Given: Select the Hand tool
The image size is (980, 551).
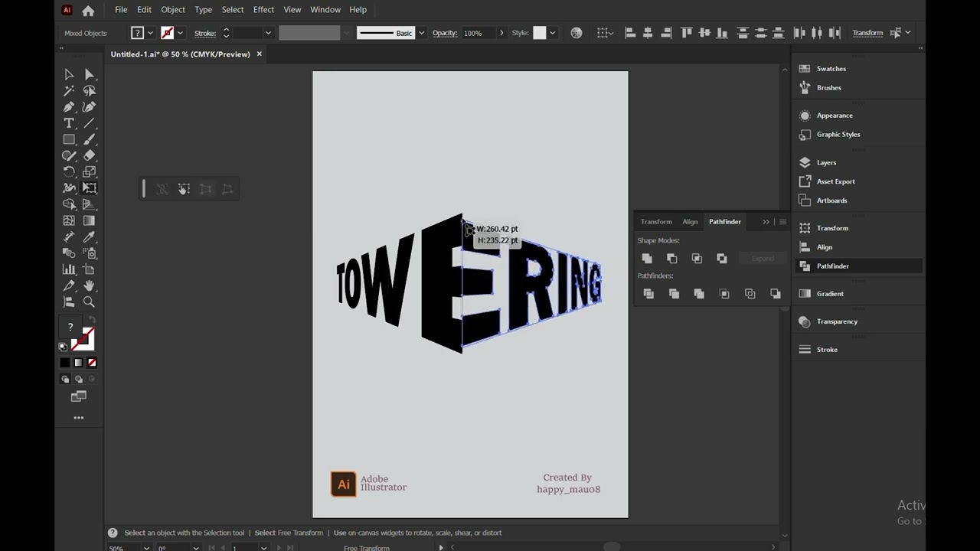Looking at the screenshot, I should [89, 285].
